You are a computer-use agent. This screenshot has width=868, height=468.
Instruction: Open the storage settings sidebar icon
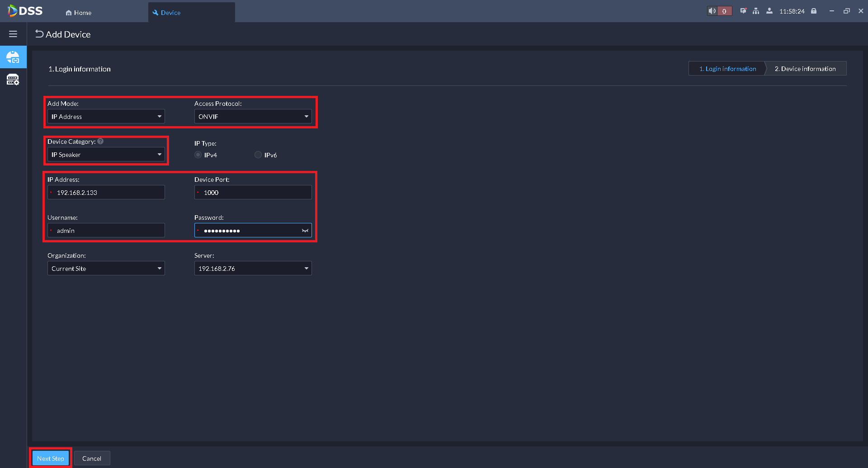point(13,80)
